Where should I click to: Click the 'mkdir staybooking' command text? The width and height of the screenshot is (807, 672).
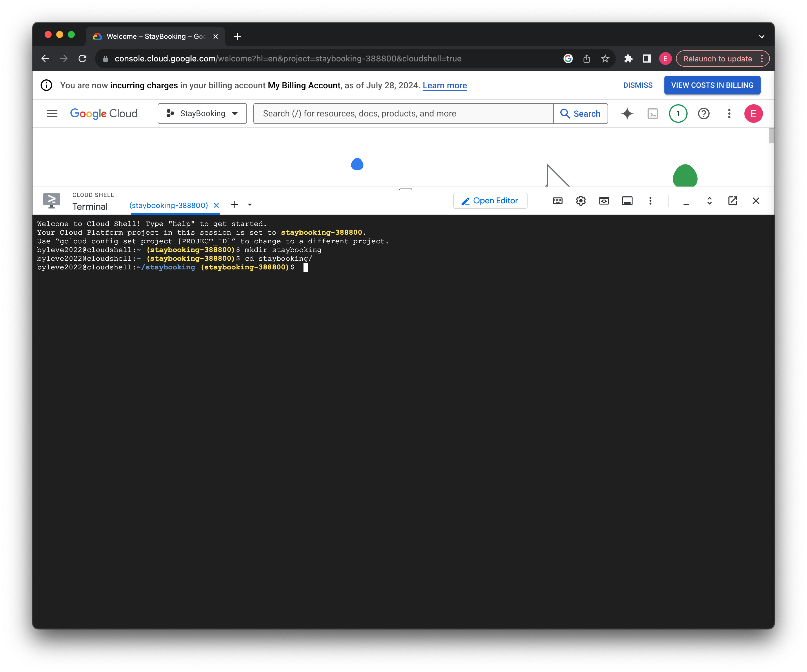(283, 250)
